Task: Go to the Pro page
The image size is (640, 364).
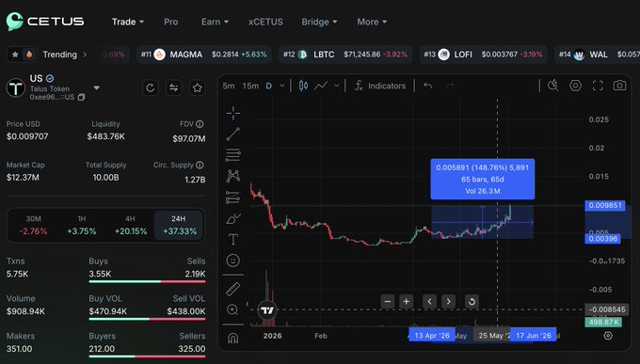Action: (x=170, y=22)
